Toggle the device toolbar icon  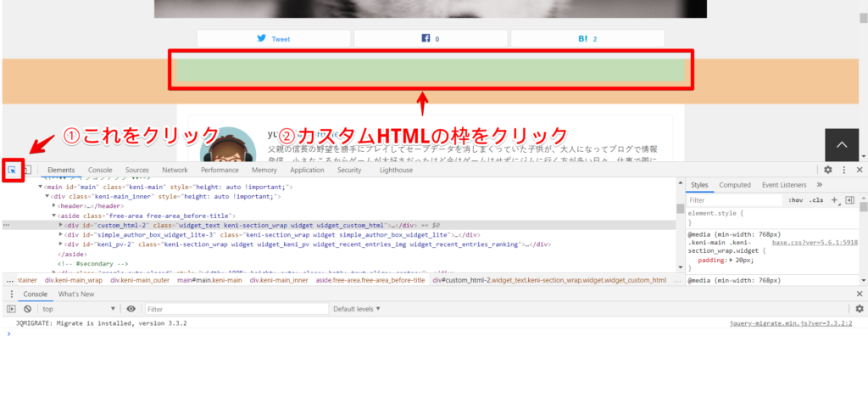[27, 170]
